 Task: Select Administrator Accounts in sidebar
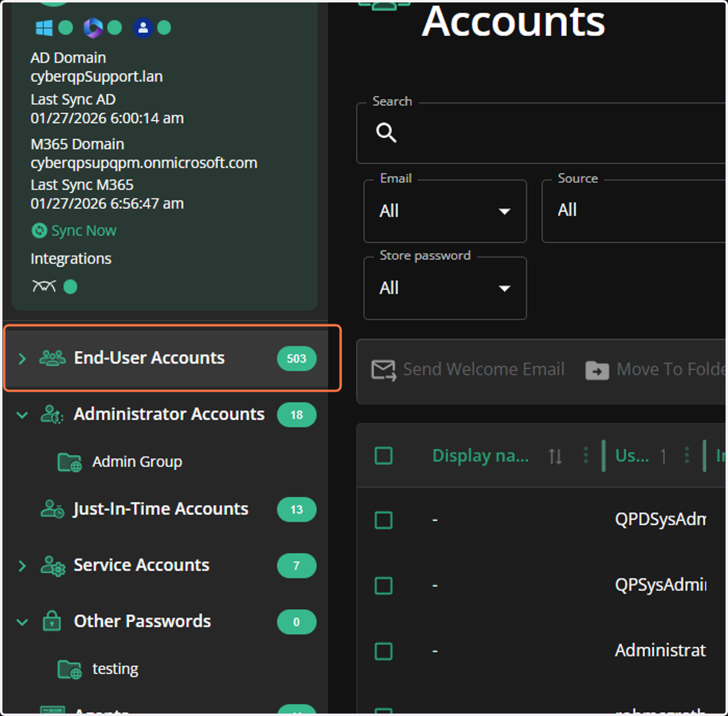coord(169,414)
